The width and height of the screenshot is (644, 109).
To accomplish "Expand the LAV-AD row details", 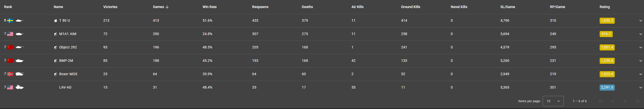I will [x=640, y=88].
